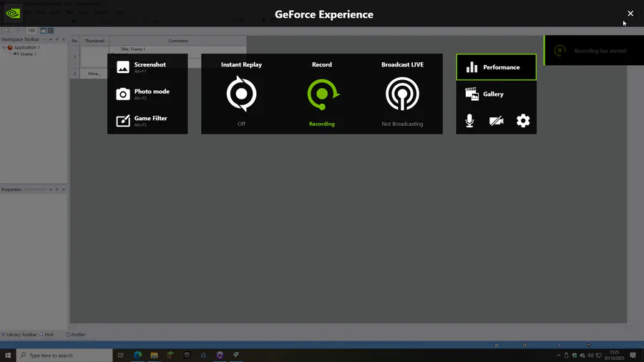Open Epic Games Launcher from taskbar

tap(187, 355)
